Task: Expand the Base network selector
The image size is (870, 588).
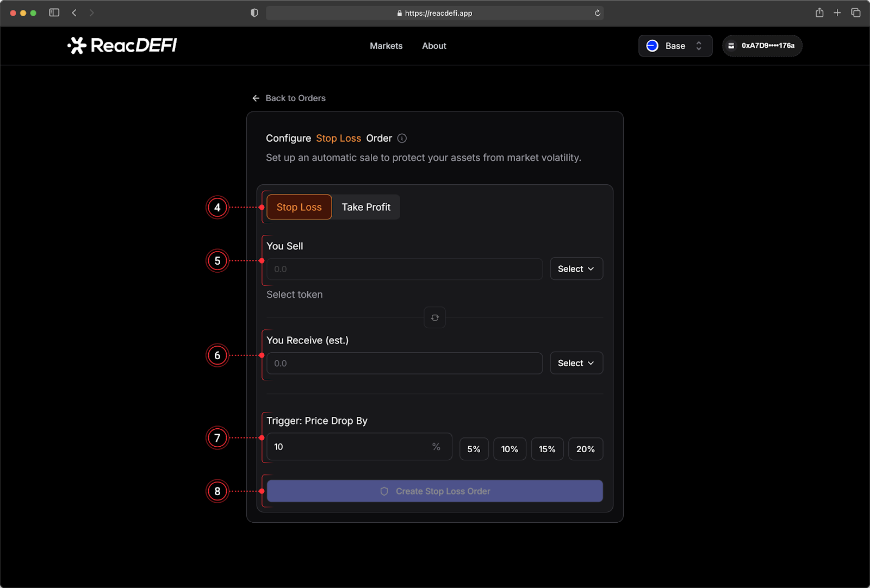Action: [675, 46]
